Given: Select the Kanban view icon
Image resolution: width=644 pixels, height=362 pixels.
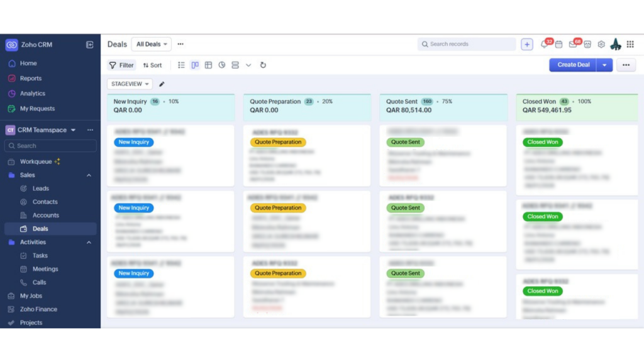Looking at the screenshot, I should click(x=195, y=65).
